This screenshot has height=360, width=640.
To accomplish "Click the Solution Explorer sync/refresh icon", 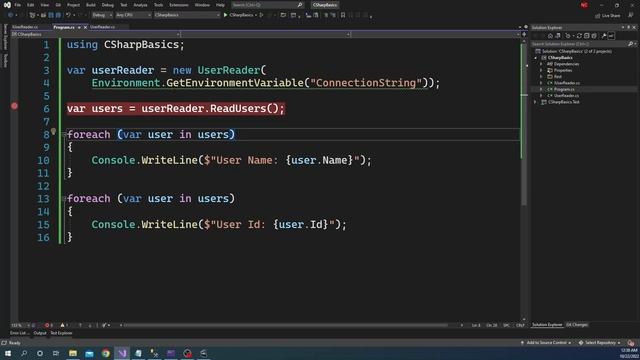I will point(579,36).
